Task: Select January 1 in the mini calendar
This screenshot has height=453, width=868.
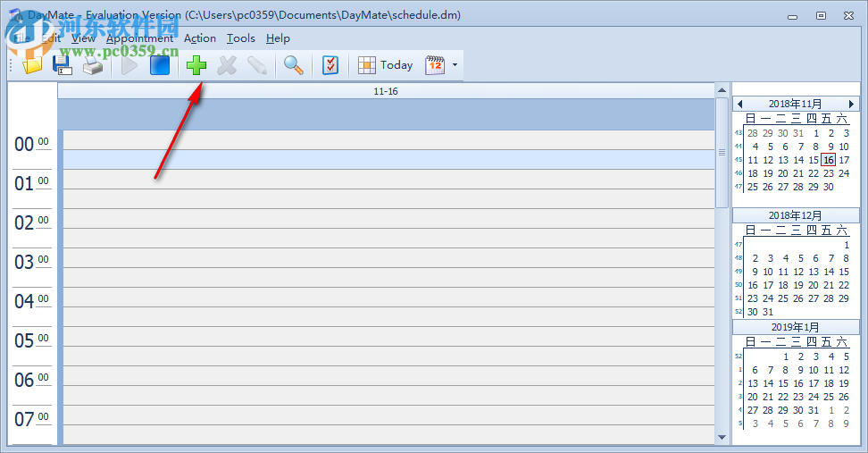Action: pos(786,357)
